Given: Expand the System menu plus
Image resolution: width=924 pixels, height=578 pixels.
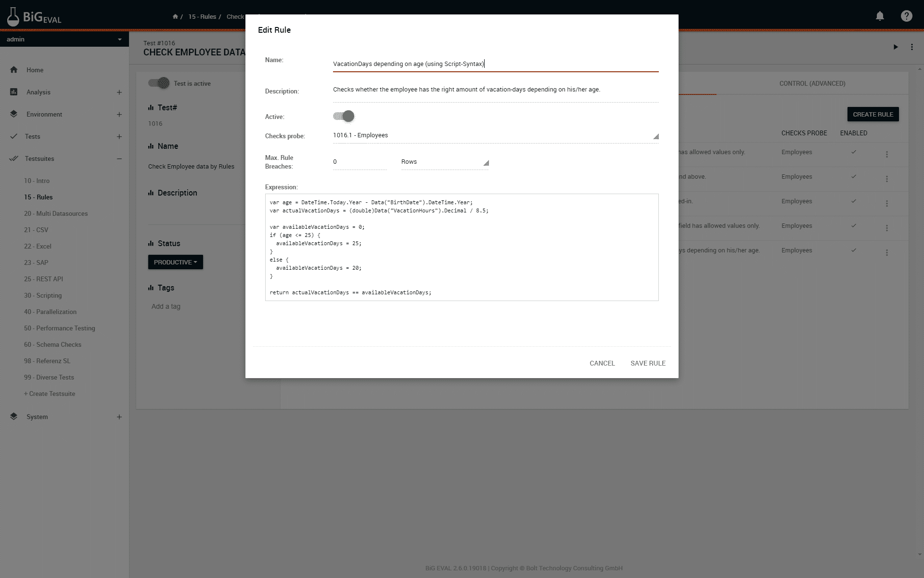Looking at the screenshot, I should tap(119, 417).
